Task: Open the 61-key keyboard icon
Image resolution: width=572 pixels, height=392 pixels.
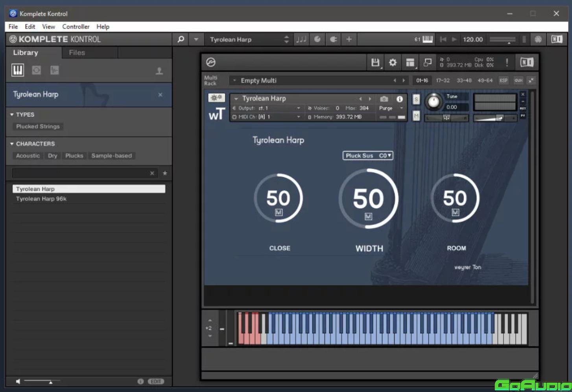Action: tap(428, 39)
